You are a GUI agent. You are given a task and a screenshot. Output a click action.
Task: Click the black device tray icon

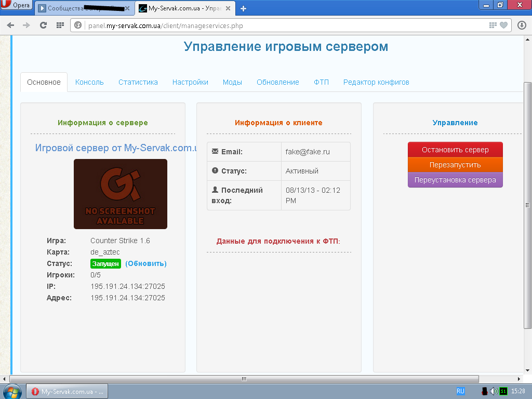(x=485, y=391)
